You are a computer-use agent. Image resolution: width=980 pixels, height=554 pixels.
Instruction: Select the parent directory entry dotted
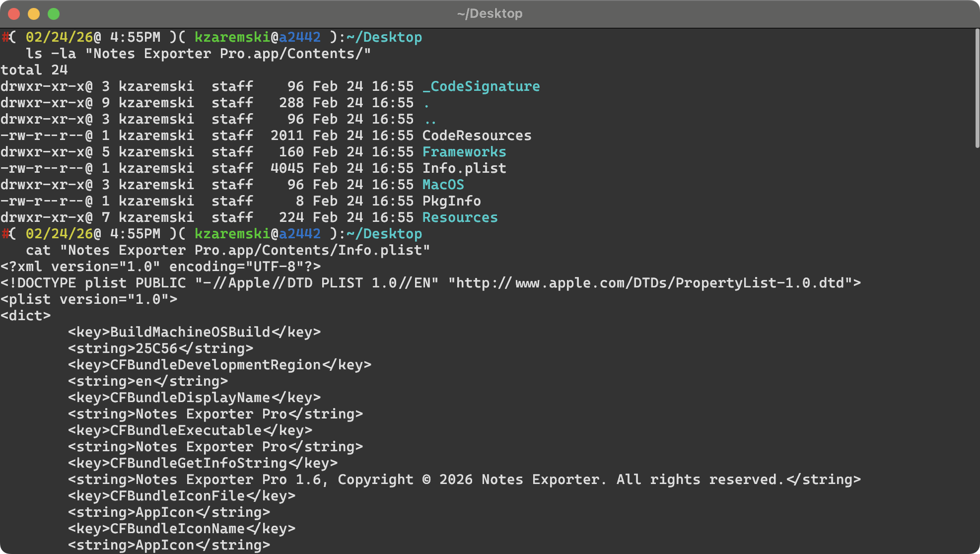coord(430,119)
